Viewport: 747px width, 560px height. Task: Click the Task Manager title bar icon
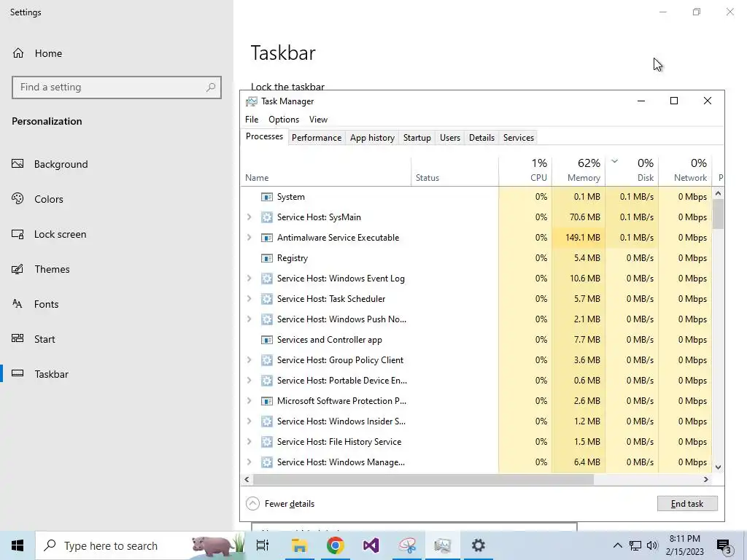tap(251, 101)
